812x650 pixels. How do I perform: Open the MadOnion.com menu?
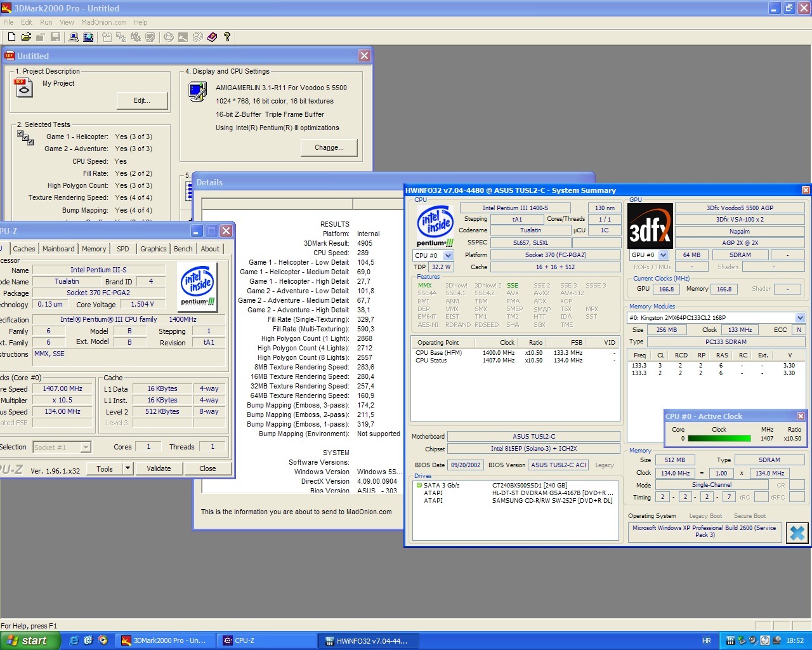[x=103, y=22]
